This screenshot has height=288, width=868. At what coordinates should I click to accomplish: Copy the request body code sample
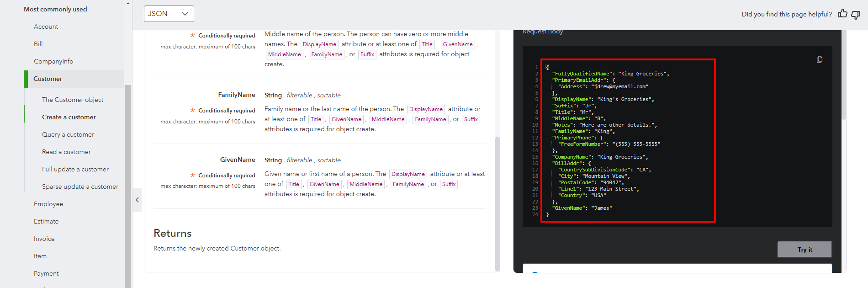(x=820, y=59)
